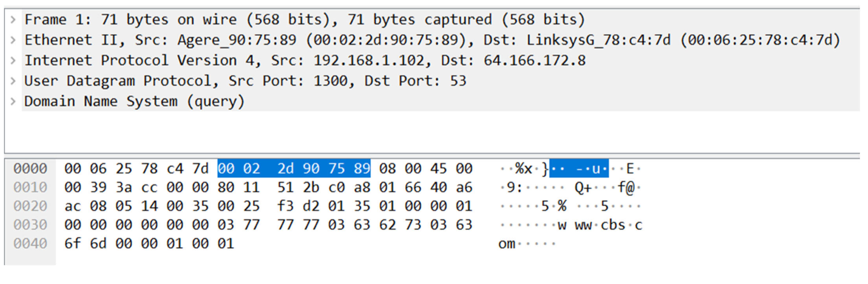This screenshot has width=868, height=284.
Task: Click hex offset 0030 row label
Action: pyautogui.click(x=30, y=225)
